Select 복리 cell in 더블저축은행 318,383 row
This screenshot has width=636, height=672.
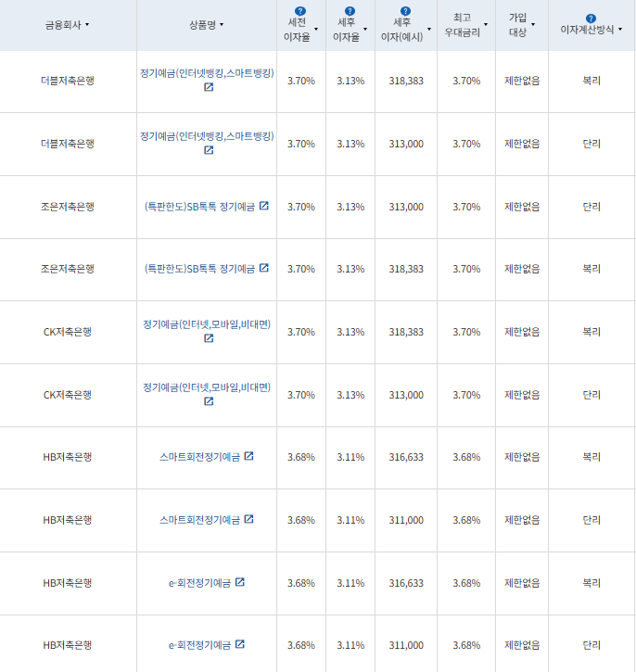[x=591, y=81]
